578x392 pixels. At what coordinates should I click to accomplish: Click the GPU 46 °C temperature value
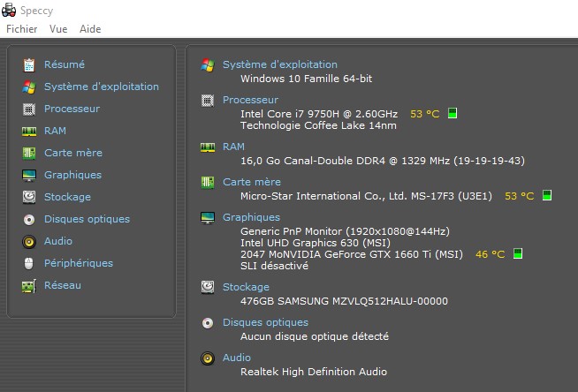490,254
